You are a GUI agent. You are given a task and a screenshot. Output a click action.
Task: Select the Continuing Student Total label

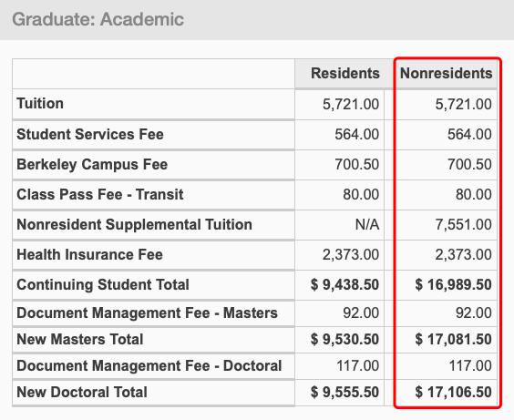[x=103, y=284]
